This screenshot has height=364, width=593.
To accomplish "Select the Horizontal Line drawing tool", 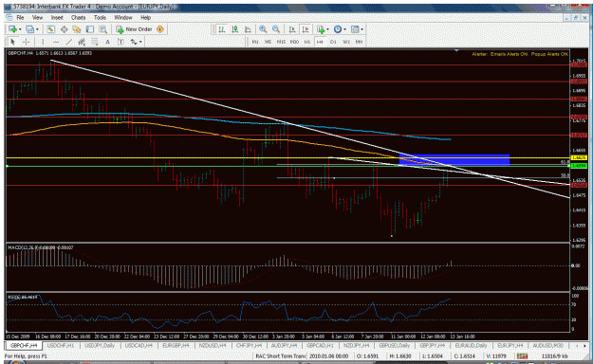I will pos(56,42).
